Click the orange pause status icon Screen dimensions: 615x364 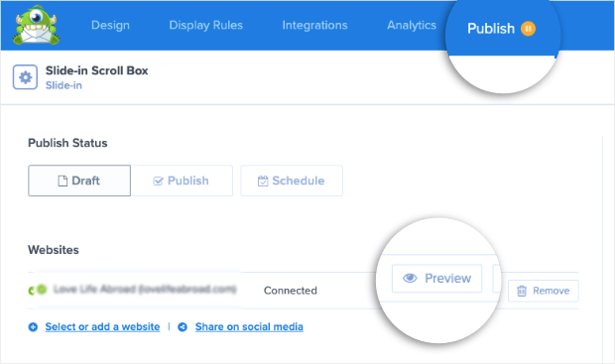coord(528,28)
